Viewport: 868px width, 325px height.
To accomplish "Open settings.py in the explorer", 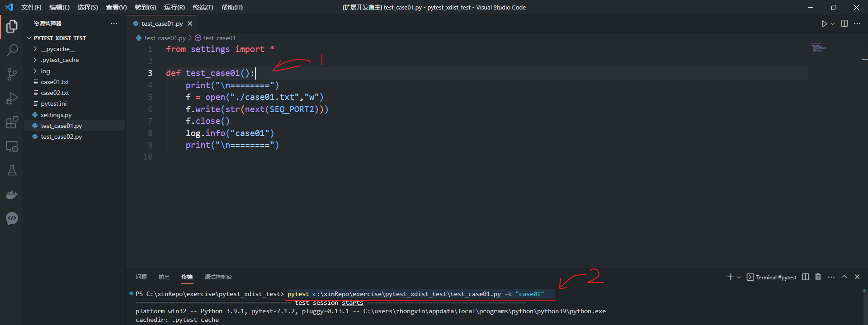I will pos(56,115).
